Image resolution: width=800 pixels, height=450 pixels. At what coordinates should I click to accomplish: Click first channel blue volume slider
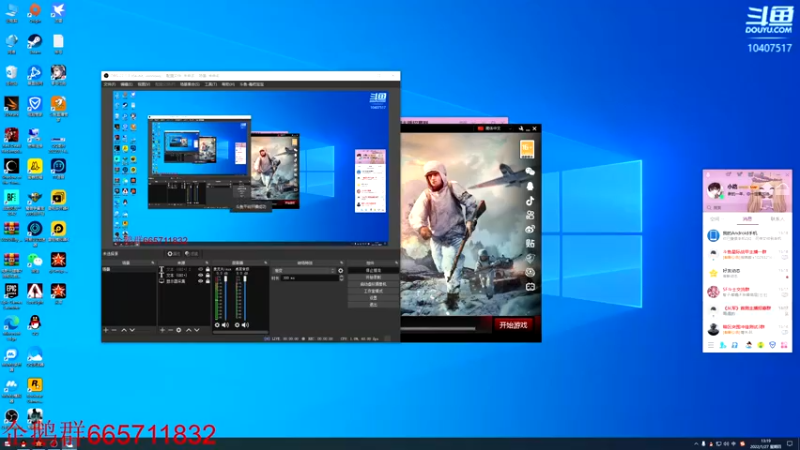(226, 298)
